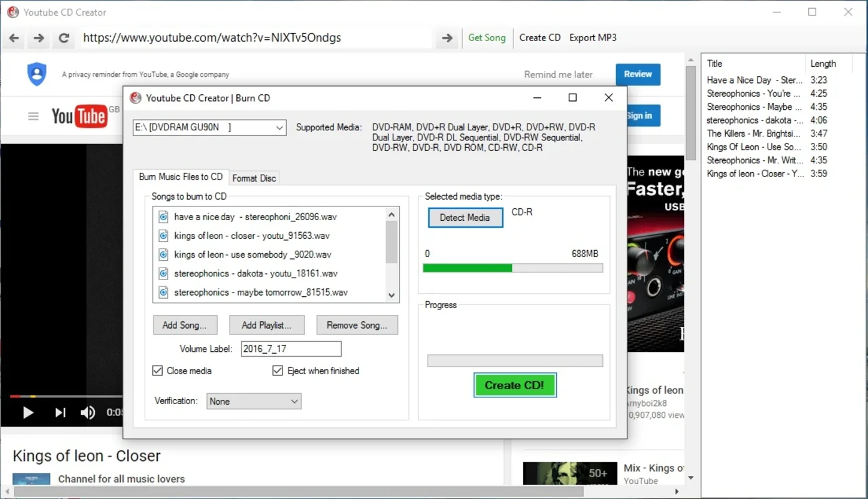Click the Length column header
The image size is (868, 499).
(x=823, y=64)
